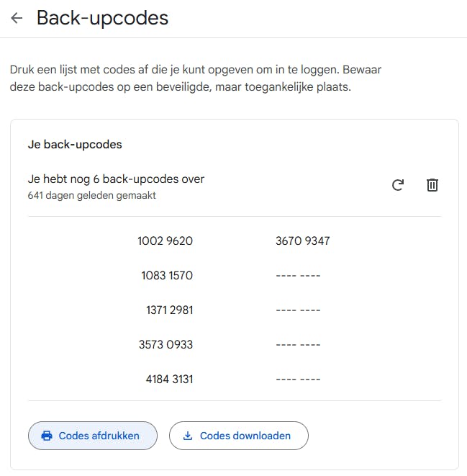The height and width of the screenshot is (476, 467).
Task: Click the 6 back-upcodes remaining text
Action: click(x=116, y=179)
